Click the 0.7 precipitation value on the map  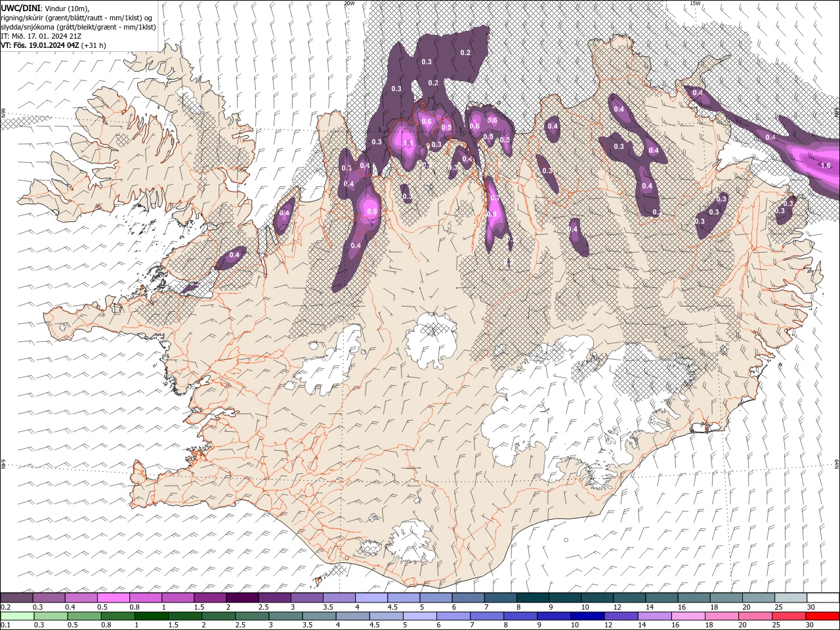click(x=495, y=198)
